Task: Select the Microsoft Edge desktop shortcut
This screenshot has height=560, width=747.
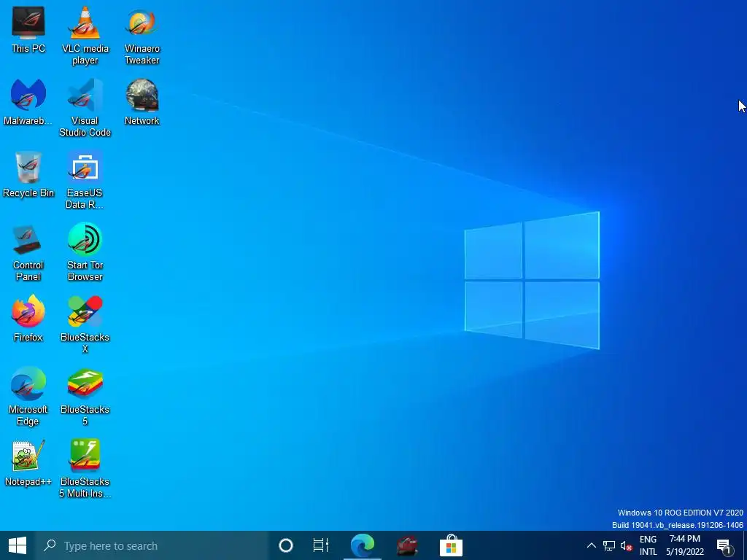Action: [28, 397]
